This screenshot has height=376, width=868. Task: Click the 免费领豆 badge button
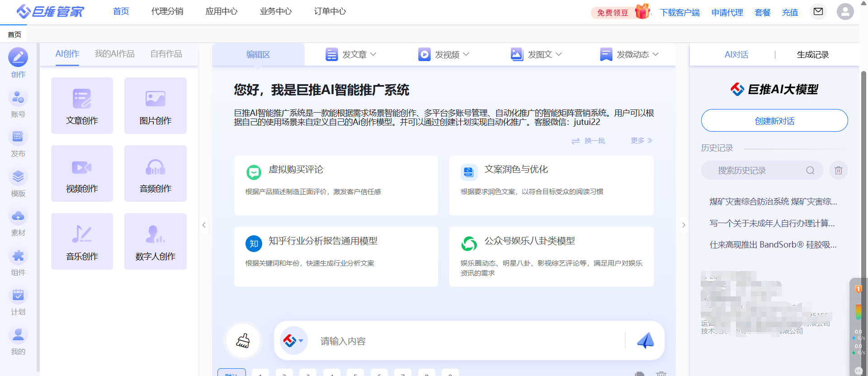[x=613, y=13]
